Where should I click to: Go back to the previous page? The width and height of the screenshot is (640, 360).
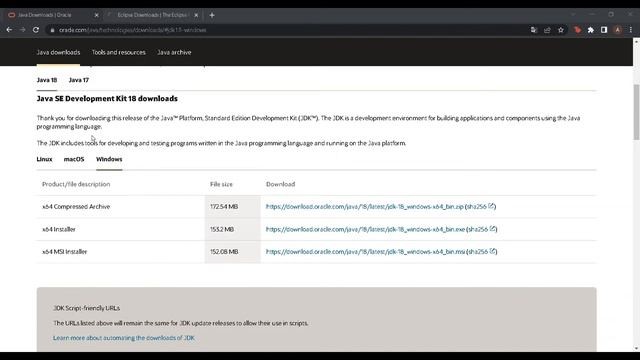(9, 30)
